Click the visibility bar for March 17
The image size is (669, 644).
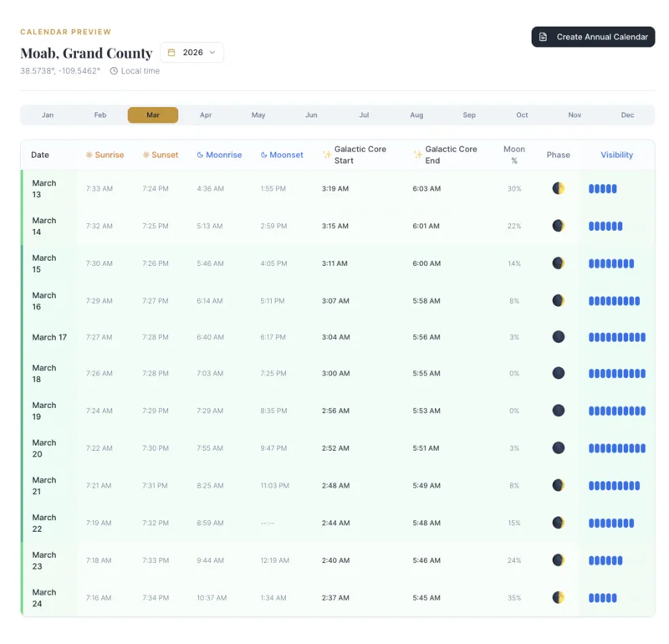(x=616, y=337)
